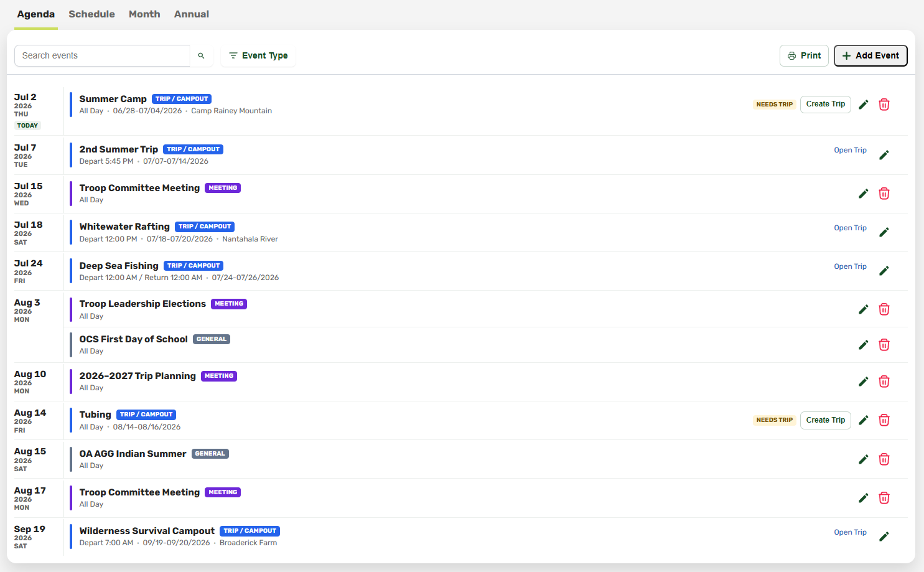Image resolution: width=924 pixels, height=572 pixels.
Task: Delete the OCS First Day of School event
Action: [x=884, y=345]
